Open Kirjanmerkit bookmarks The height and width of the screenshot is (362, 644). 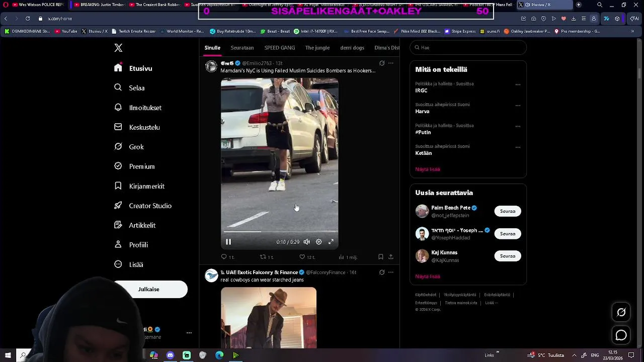coord(139,186)
